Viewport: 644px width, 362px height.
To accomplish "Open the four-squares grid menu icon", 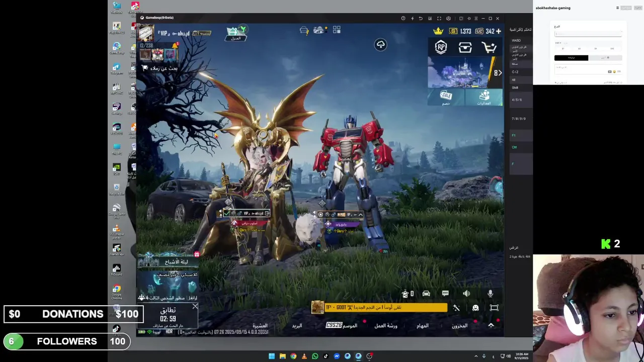I will coord(337,31).
